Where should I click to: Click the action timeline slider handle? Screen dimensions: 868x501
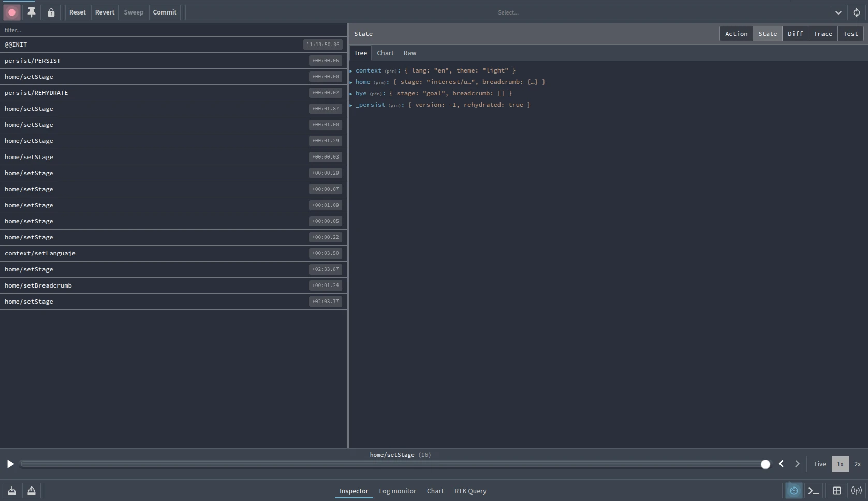click(765, 464)
